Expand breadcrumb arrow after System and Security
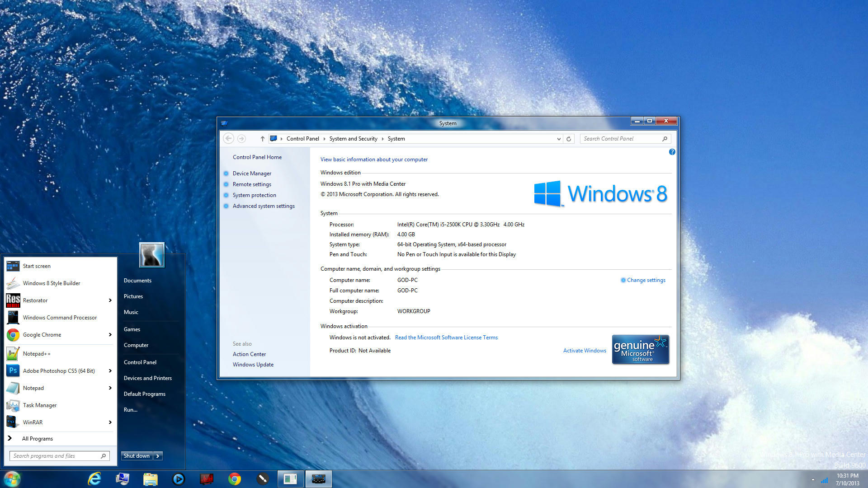868x488 pixels. 382,139
